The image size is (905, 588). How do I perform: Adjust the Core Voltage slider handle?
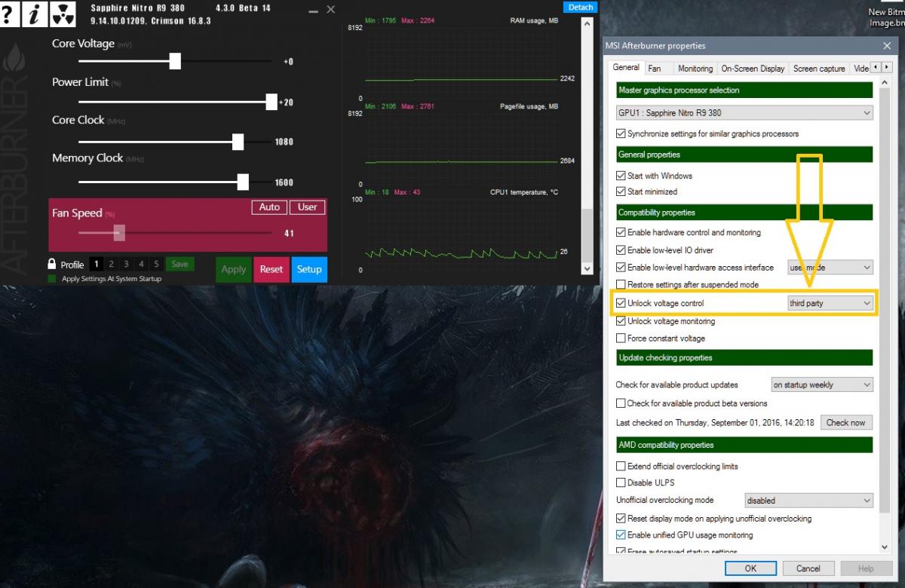[x=175, y=61]
